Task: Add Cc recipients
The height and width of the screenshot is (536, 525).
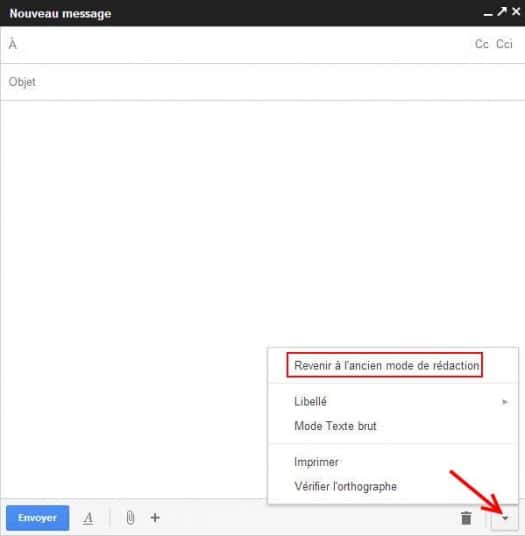Action: (482, 44)
